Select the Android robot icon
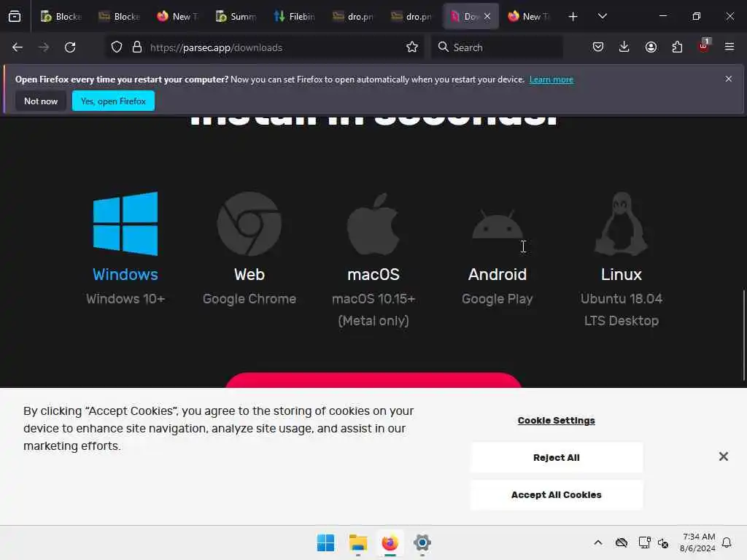 pyautogui.click(x=498, y=224)
